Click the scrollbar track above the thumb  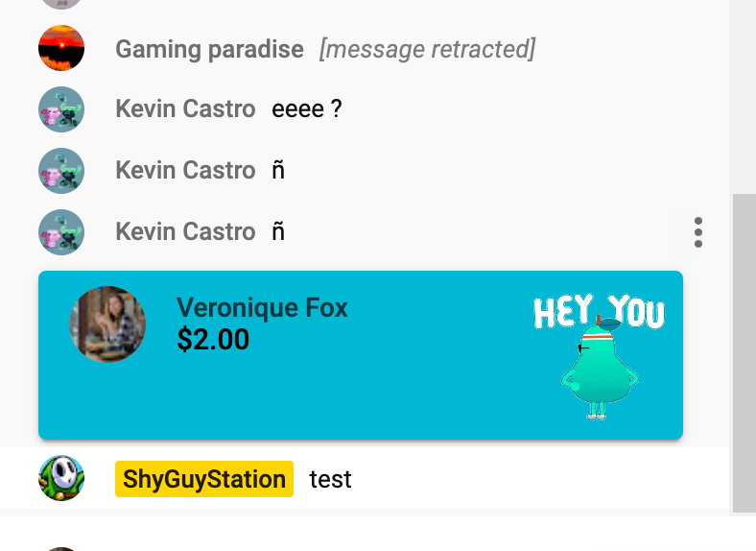click(x=743, y=97)
